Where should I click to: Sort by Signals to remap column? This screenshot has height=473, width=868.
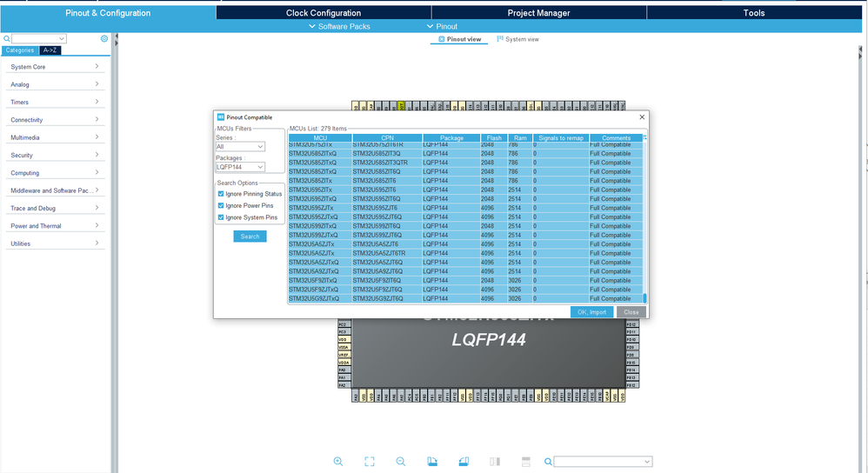561,137
